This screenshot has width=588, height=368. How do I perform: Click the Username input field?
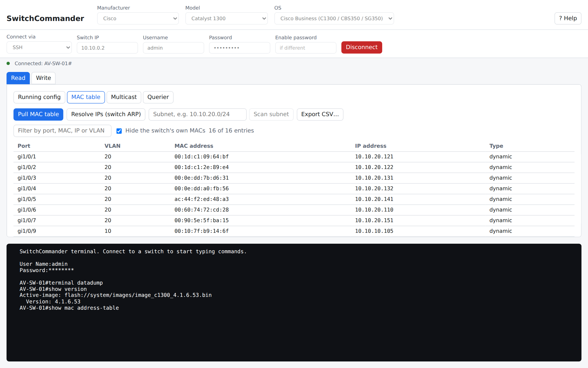tap(173, 48)
